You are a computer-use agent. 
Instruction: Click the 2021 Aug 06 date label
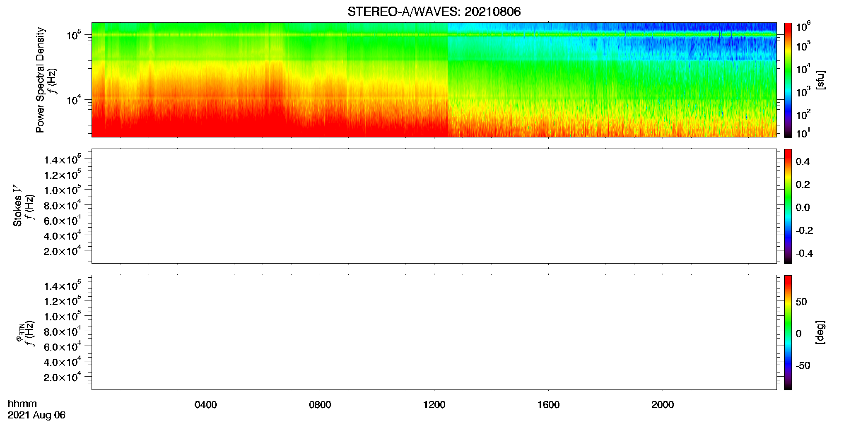[x=36, y=415]
